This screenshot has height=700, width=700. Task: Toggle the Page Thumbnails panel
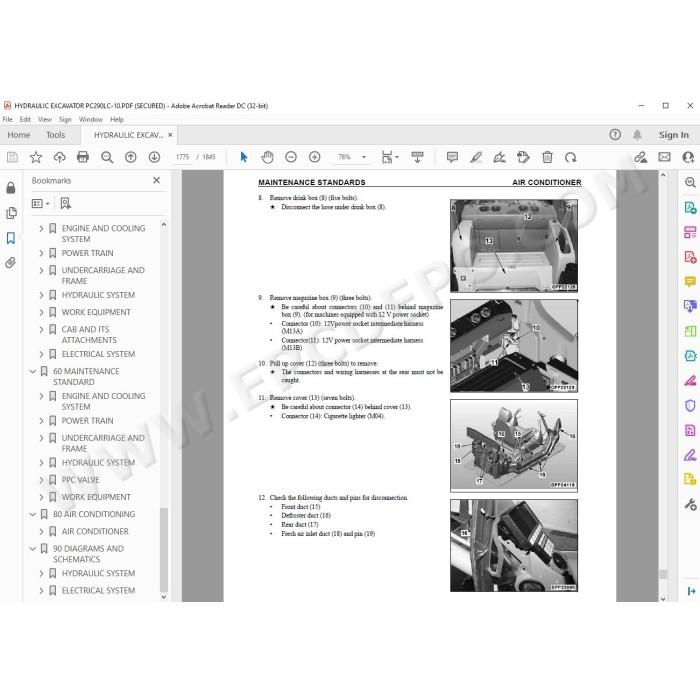pyautogui.click(x=11, y=213)
